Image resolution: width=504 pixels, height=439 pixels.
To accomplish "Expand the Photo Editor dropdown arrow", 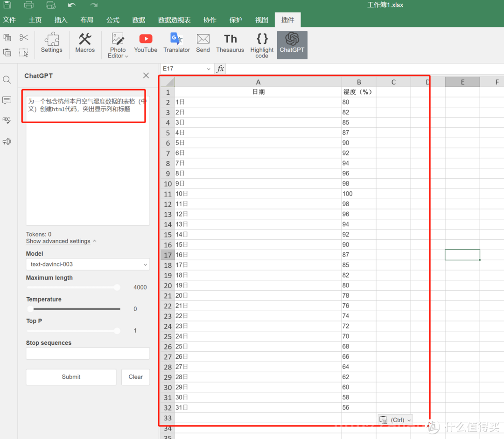I will click(126, 56).
